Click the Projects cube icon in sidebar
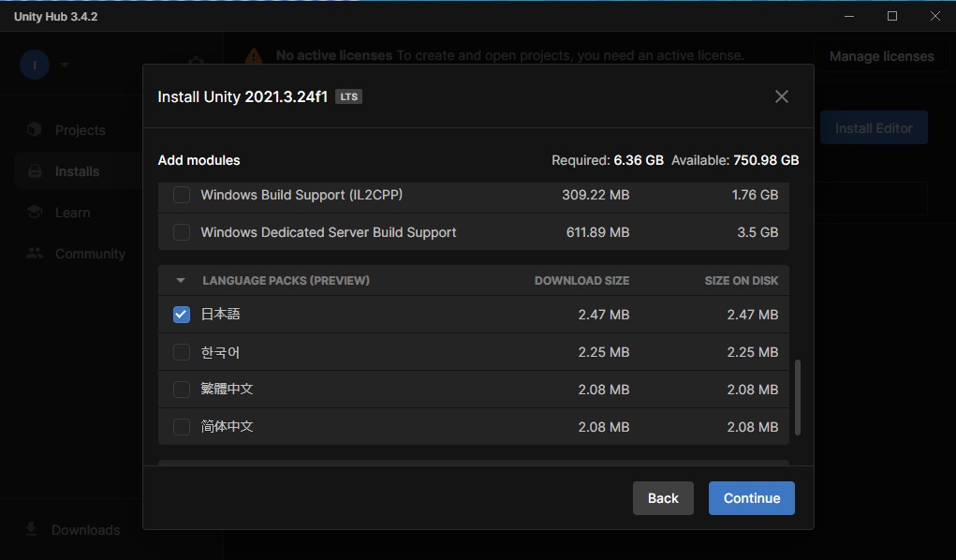Screen dimensions: 956x560 click(35, 129)
